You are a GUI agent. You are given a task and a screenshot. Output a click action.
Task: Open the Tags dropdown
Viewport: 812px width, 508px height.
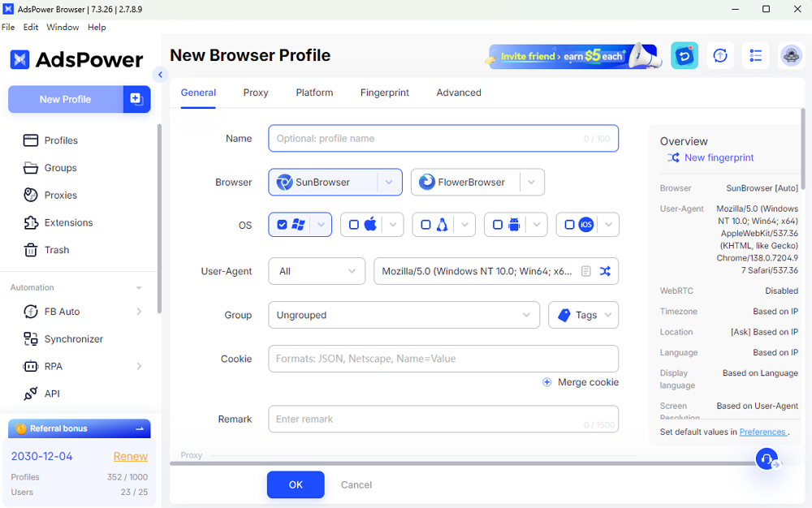[584, 315]
